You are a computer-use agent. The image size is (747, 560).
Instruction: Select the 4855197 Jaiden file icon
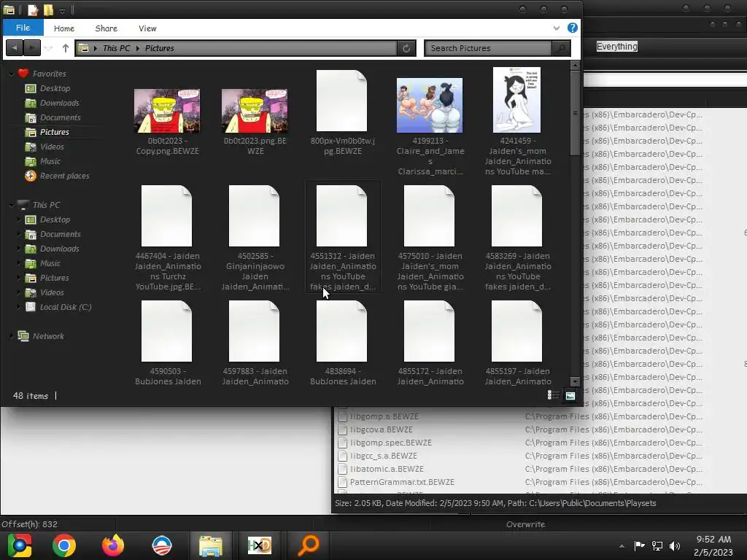517,331
